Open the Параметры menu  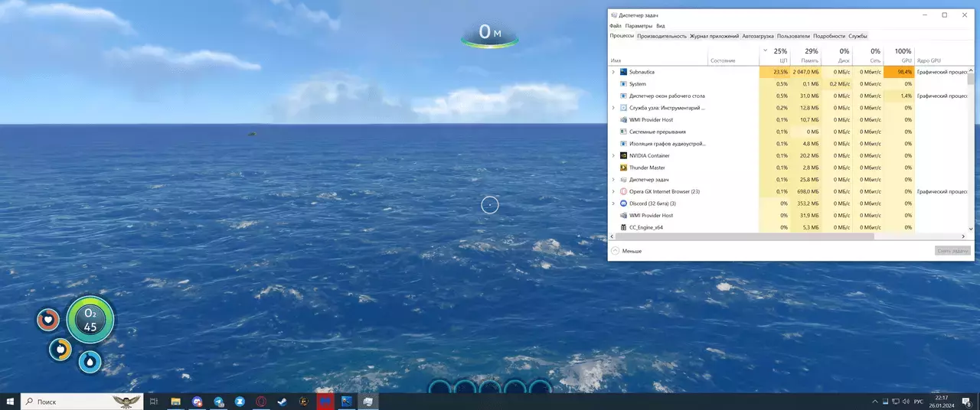639,26
